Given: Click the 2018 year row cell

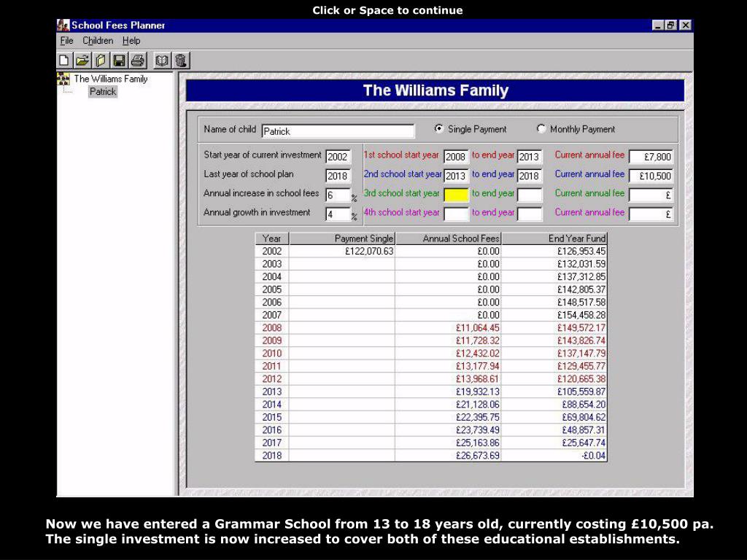Looking at the screenshot, I should (x=271, y=456).
